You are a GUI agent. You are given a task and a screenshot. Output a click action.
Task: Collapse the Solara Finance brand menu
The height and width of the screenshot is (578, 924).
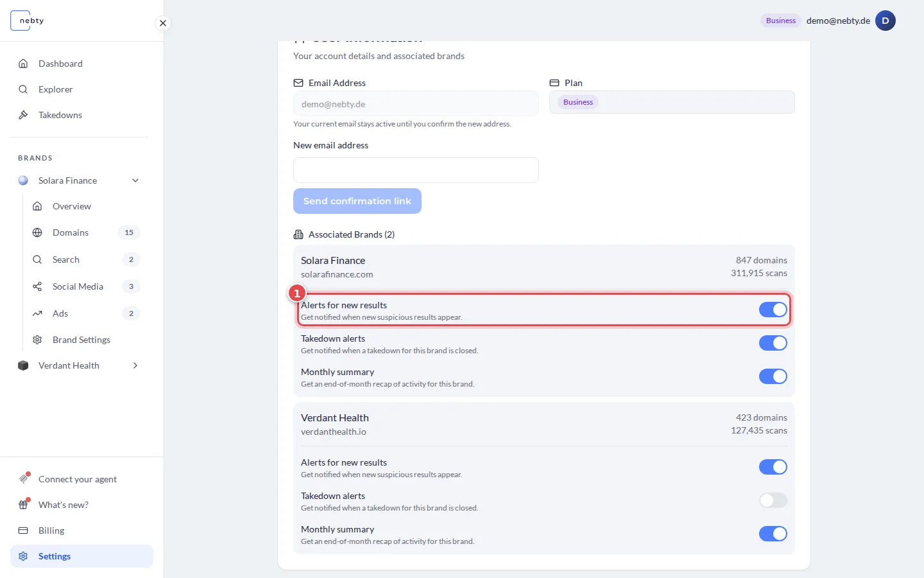(135, 180)
